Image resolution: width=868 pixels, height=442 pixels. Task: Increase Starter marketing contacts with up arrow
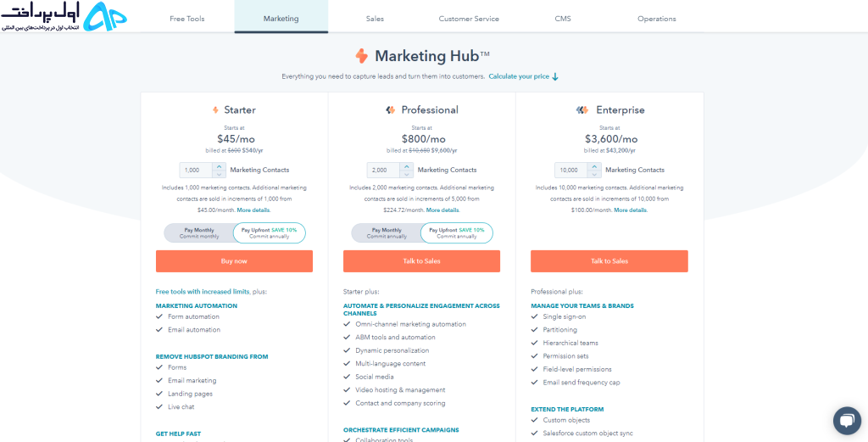(x=219, y=167)
